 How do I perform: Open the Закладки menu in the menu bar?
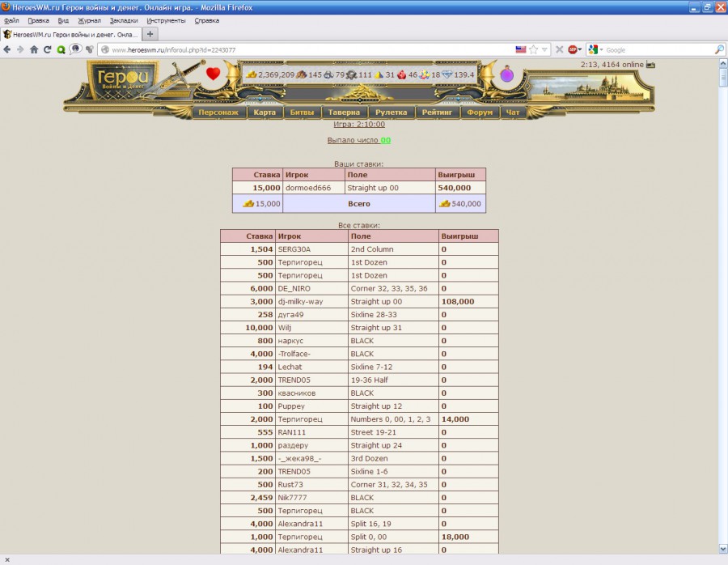tap(123, 20)
